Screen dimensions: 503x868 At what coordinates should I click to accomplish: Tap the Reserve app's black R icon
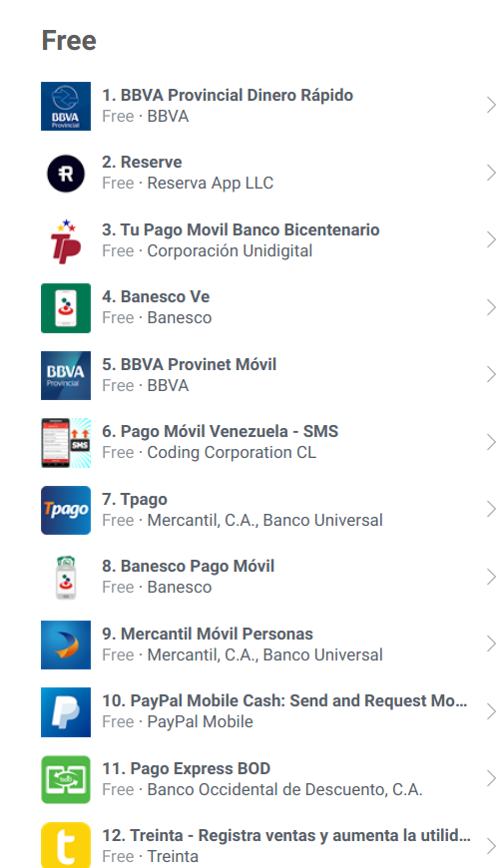pyautogui.click(x=65, y=174)
